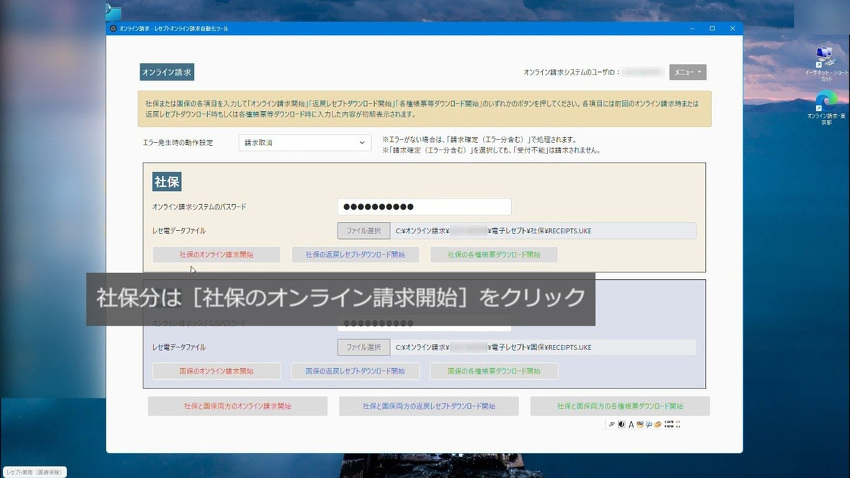The width and height of the screenshot is (850, 478).
Task: Start 国保の返戻レセプトダウンロード
Action: [355, 371]
